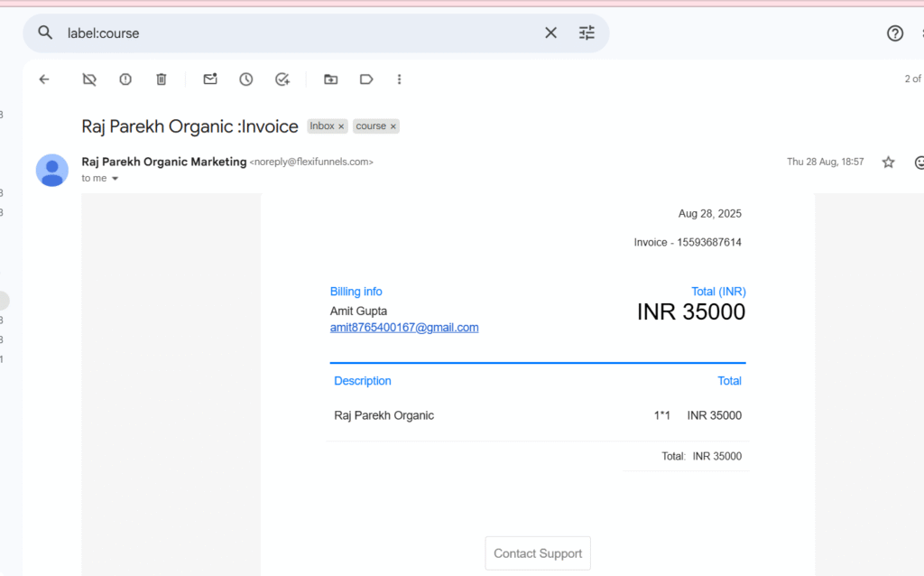Star this invoice email
The width and height of the screenshot is (924, 576).
click(888, 163)
